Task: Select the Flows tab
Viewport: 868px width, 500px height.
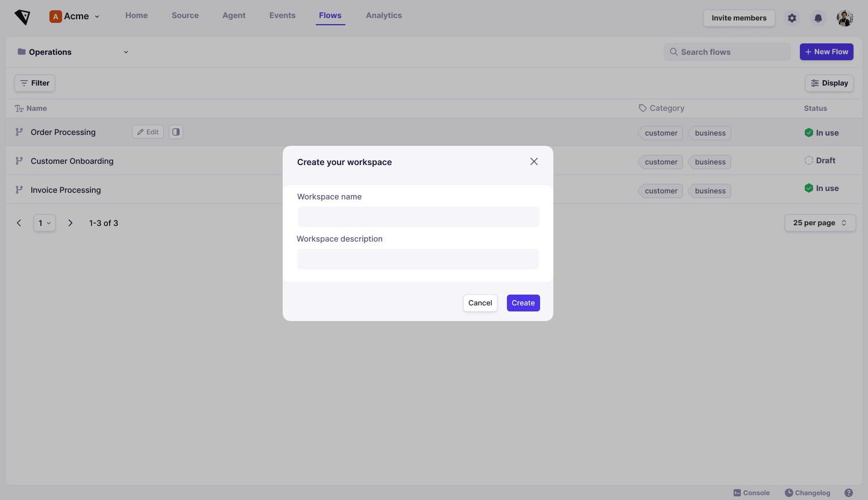Action: point(330,16)
